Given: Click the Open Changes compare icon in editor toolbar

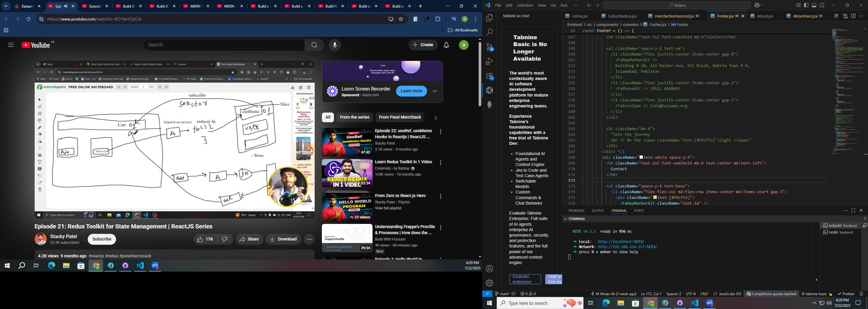Looking at the screenshot, I should pyautogui.click(x=845, y=16).
